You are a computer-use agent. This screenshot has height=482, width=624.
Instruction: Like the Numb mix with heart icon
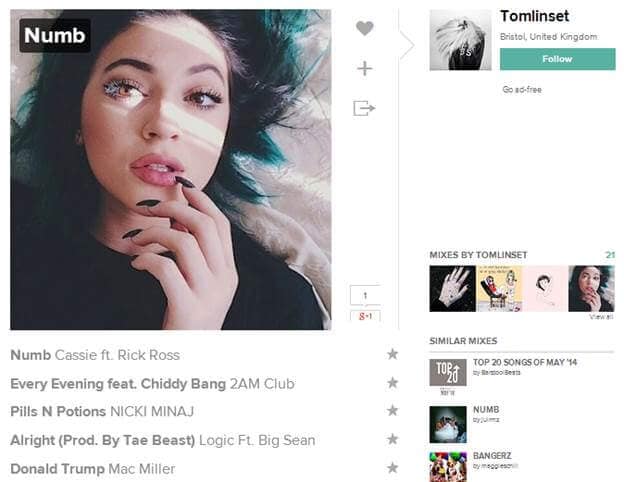pyautogui.click(x=365, y=28)
